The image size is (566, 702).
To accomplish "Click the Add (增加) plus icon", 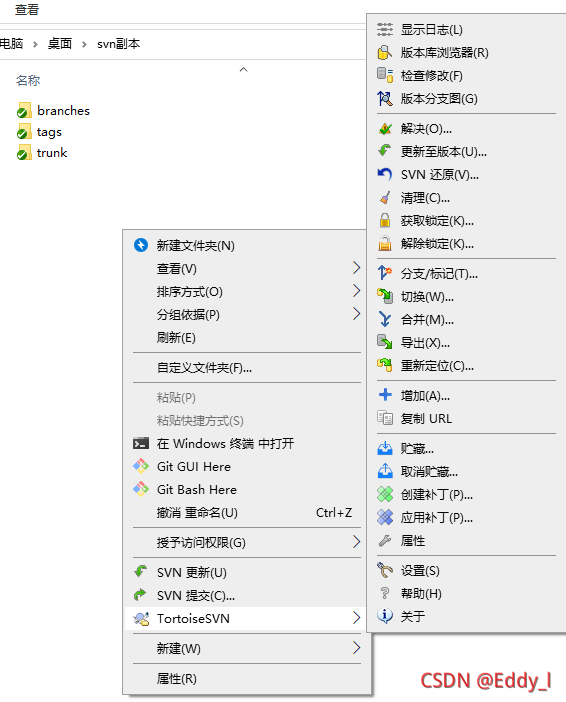I will pyautogui.click(x=385, y=395).
